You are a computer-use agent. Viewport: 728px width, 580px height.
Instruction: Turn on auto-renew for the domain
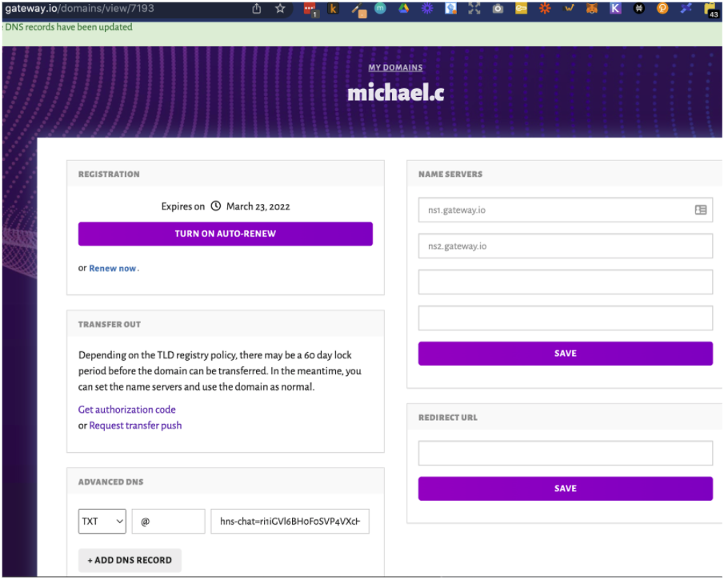click(x=226, y=234)
